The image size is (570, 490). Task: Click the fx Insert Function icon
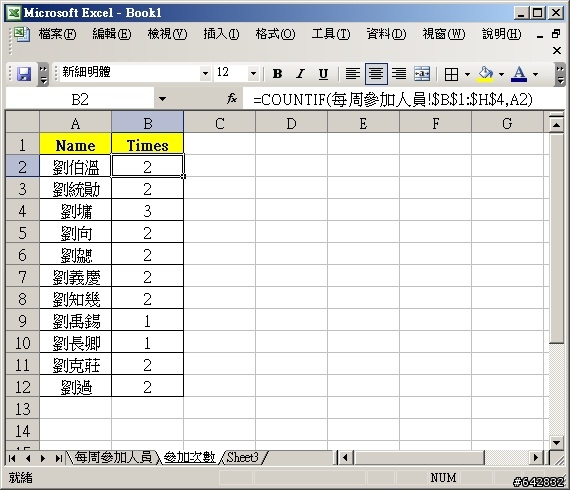click(x=232, y=99)
